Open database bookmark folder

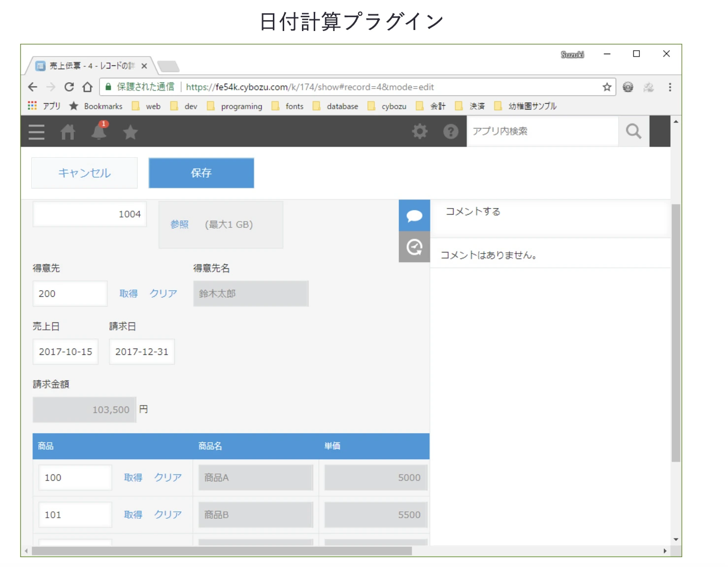click(335, 106)
